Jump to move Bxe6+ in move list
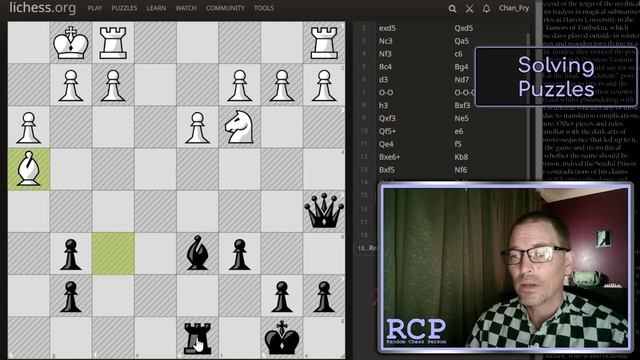The height and width of the screenshot is (360, 640). click(x=389, y=157)
